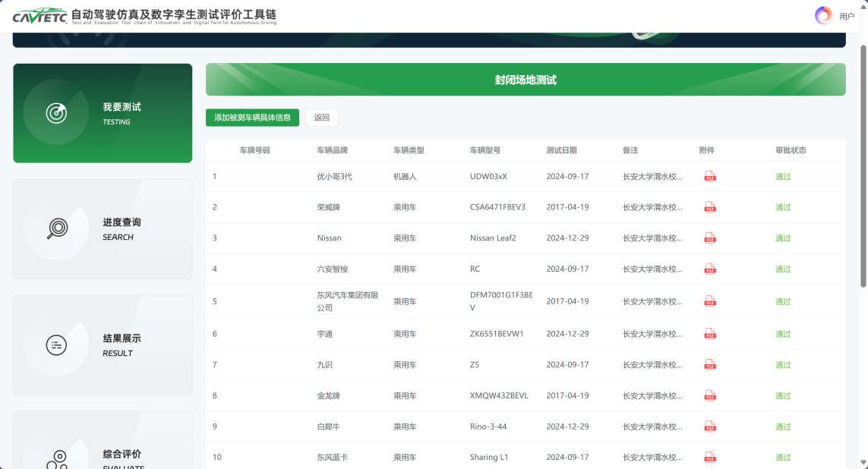Click 通过 status for Nissan row
868x469 pixels.
[x=783, y=238]
